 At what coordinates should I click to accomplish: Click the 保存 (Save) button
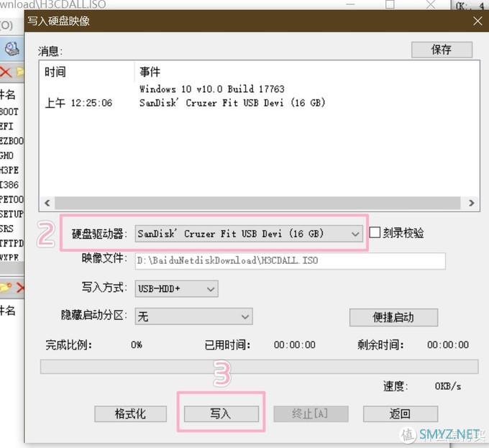[442, 50]
